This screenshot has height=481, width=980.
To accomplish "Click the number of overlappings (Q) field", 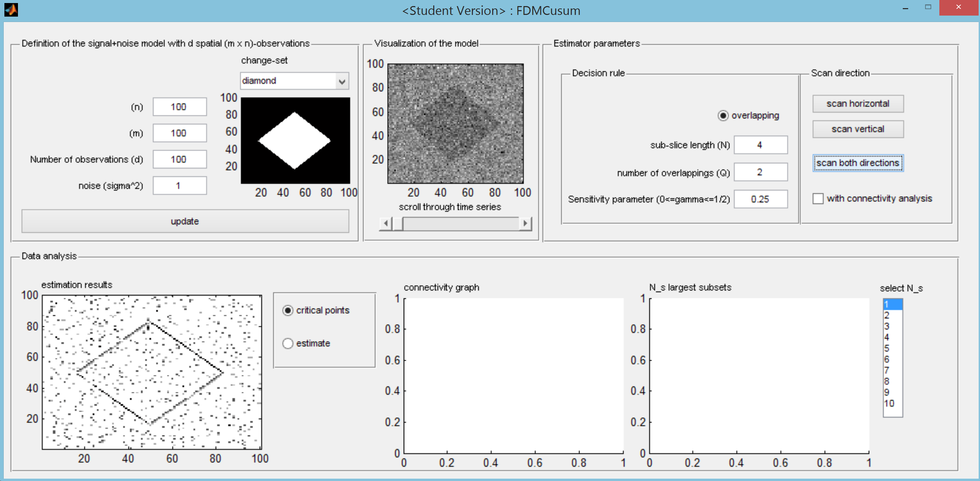I will (x=760, y=172).
